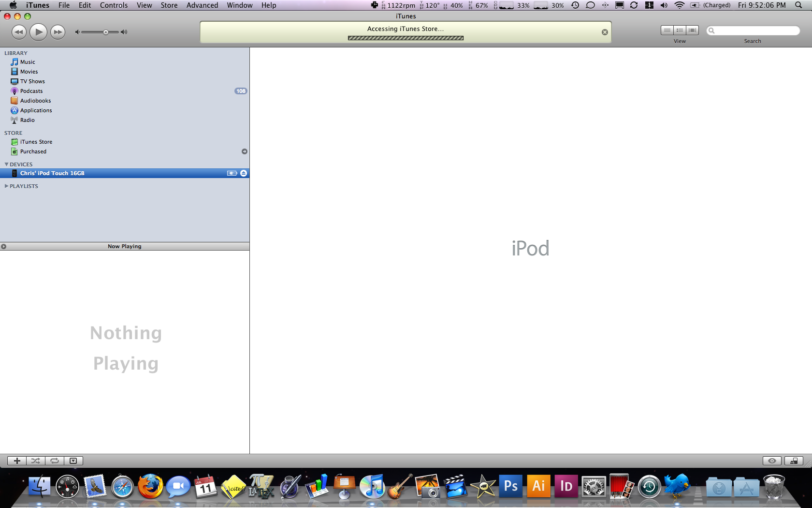
Task: Launch Illustrator from the Dock
Action: (x=538, y=486)
